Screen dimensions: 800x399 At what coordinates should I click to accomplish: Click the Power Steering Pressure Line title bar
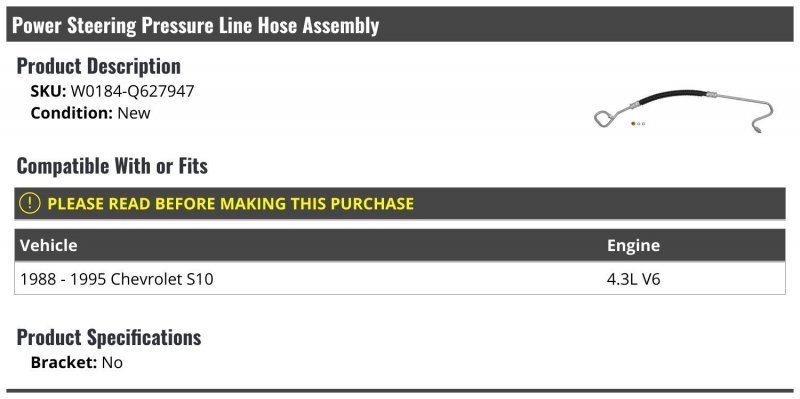point(399,24)
